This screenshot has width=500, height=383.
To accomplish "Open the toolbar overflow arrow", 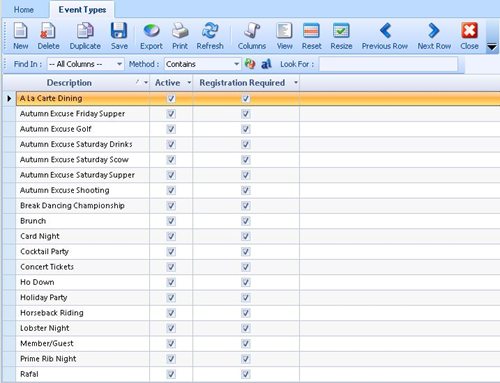I will click(492, 47).
